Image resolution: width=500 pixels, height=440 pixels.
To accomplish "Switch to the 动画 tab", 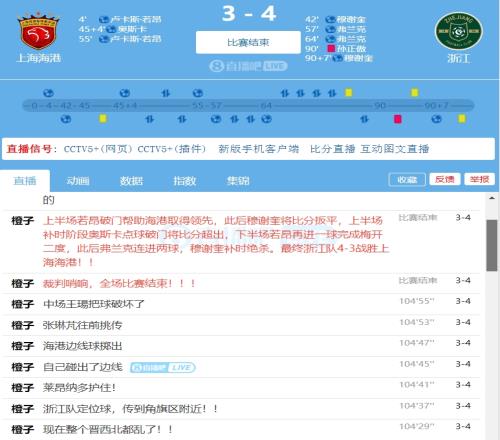I will [x=78, y=181].
